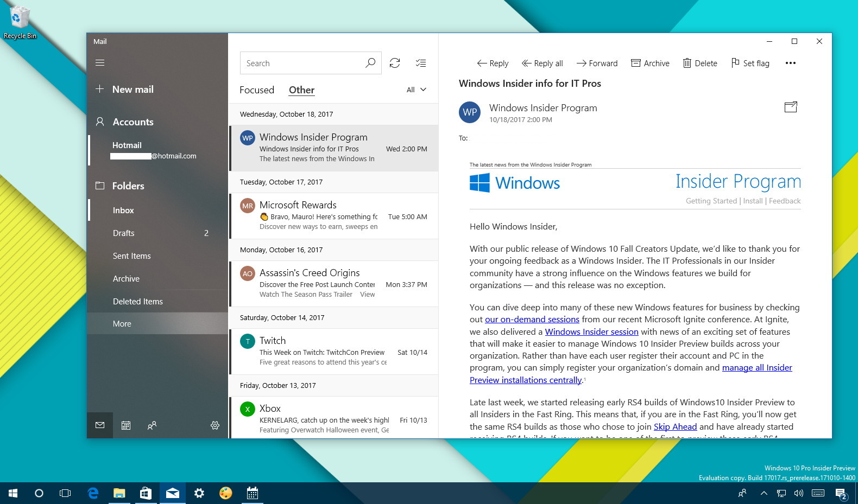The width and height of the screenshot is (858, 504).
Task: Click the Install link
Action: [x=753, y=201]
